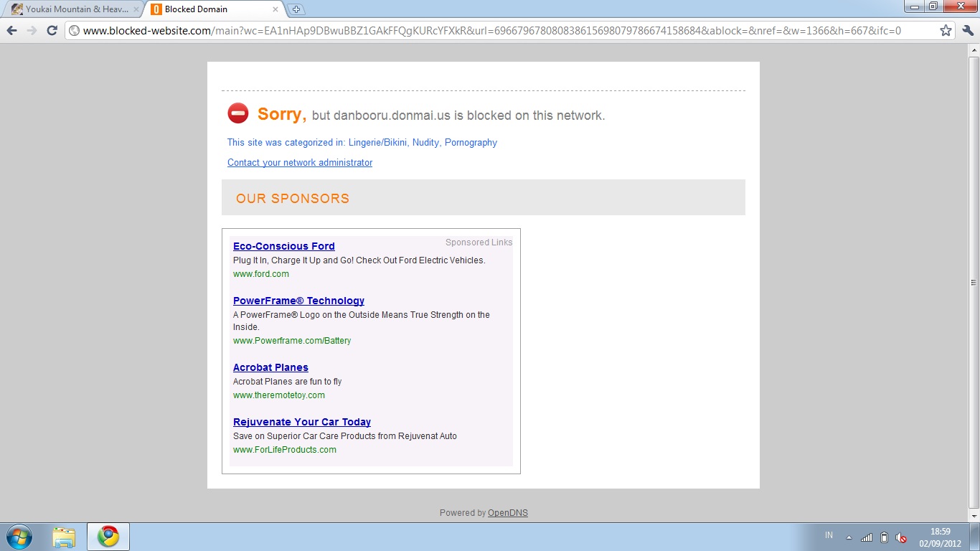
Task: Click the Youkai Mountain tab favicon
Action: coord(17,9)
